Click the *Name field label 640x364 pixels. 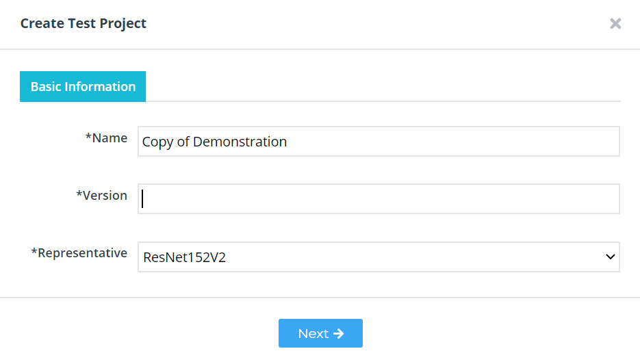[x=106, y=138]
